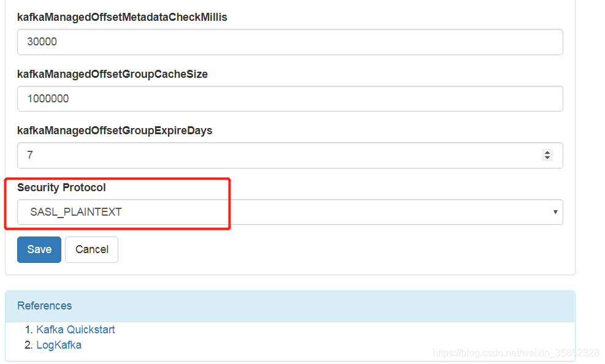605x364 pixels.
Task: Decrement the expire days stepper down arrow
Action: [547, 157]
